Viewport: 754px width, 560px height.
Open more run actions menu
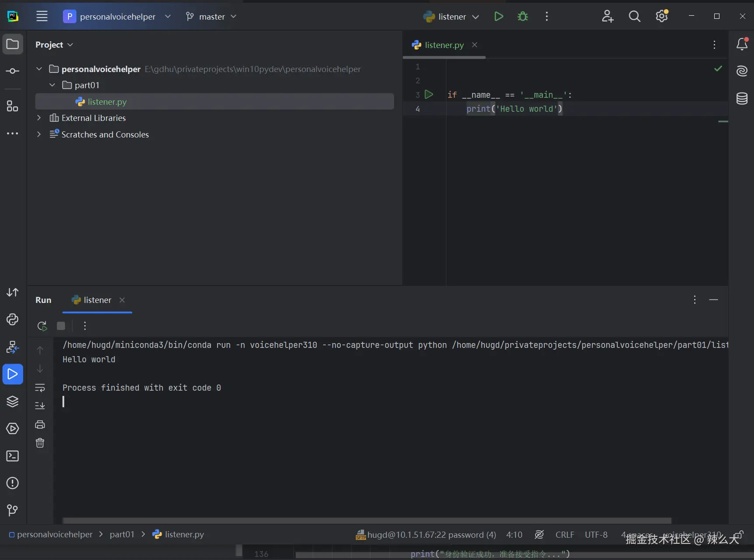pyautogui.click(x=546, y=17)
